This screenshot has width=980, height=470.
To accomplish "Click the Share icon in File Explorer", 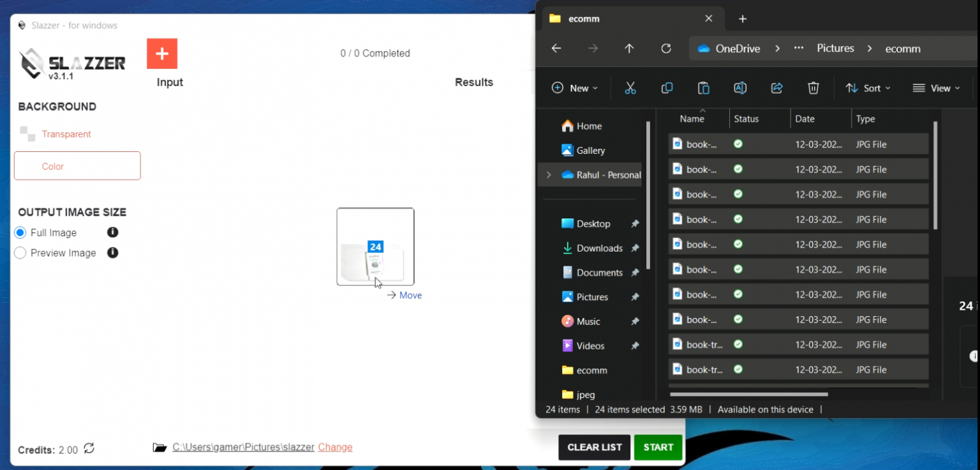I will click(776, 87).
